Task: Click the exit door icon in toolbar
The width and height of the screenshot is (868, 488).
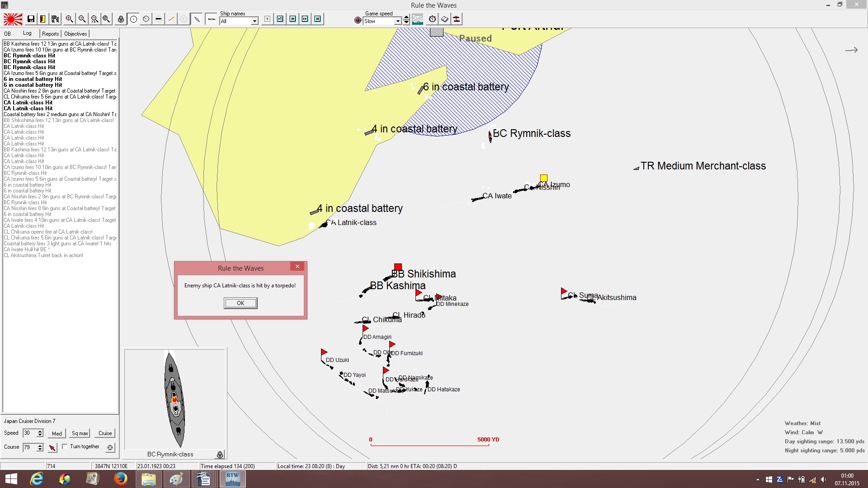Action: (43, 19)
